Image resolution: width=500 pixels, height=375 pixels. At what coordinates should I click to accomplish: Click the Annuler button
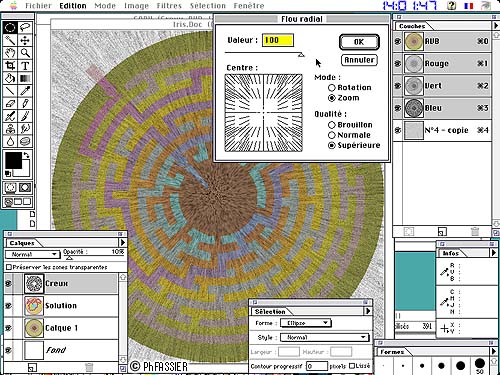359,60
